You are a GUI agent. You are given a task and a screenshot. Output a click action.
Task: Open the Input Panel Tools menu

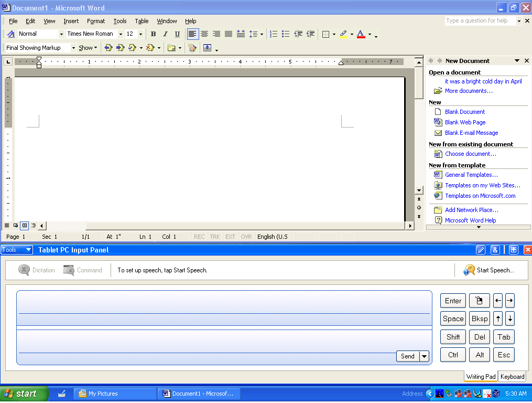17,250
